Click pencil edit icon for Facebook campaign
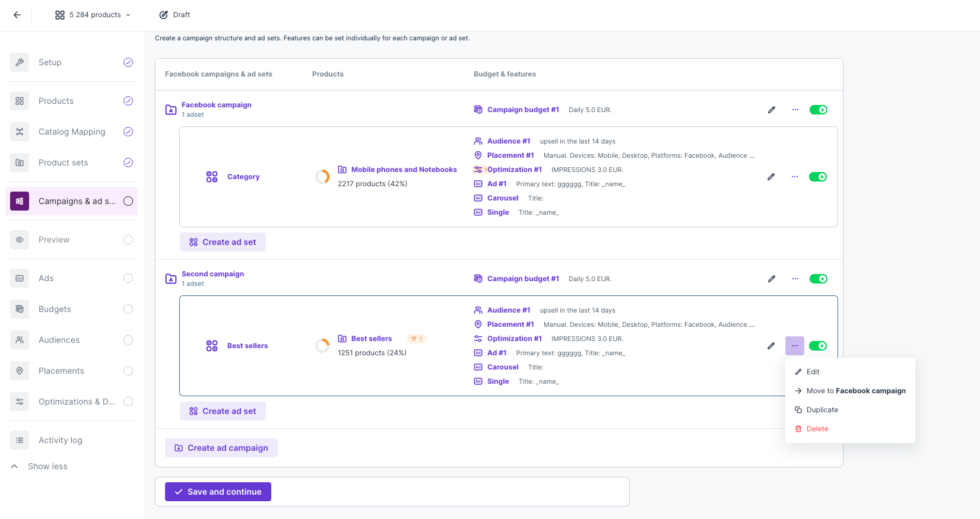The width and height of the screenshot is (980, 519). pos(771,110)
